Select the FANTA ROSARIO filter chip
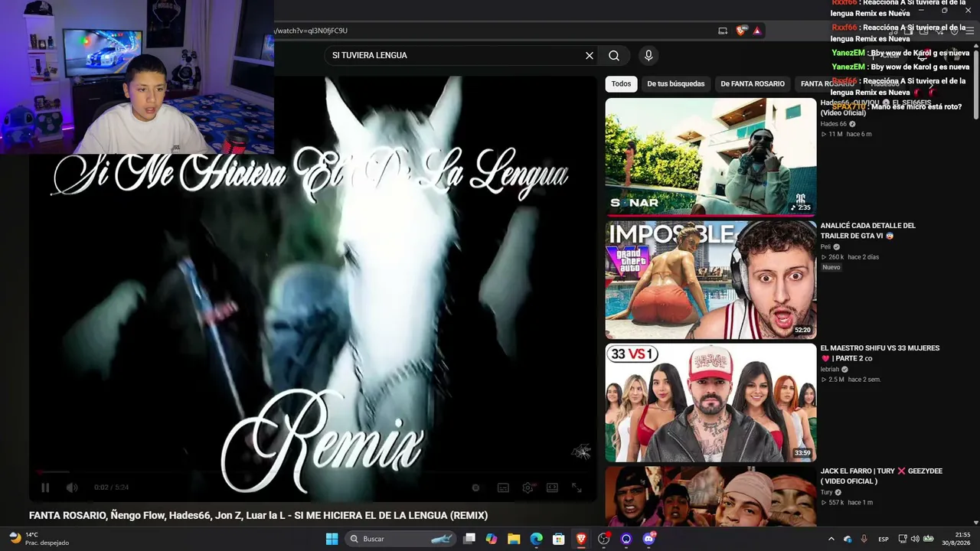This screenshot has width=980, height=551. pos(828,83)
